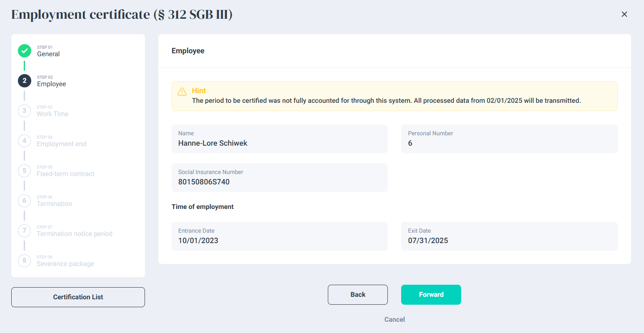The height and width of the screenshot is (333, 644).
Task: Go to the General step label
Action: point(48,54)
